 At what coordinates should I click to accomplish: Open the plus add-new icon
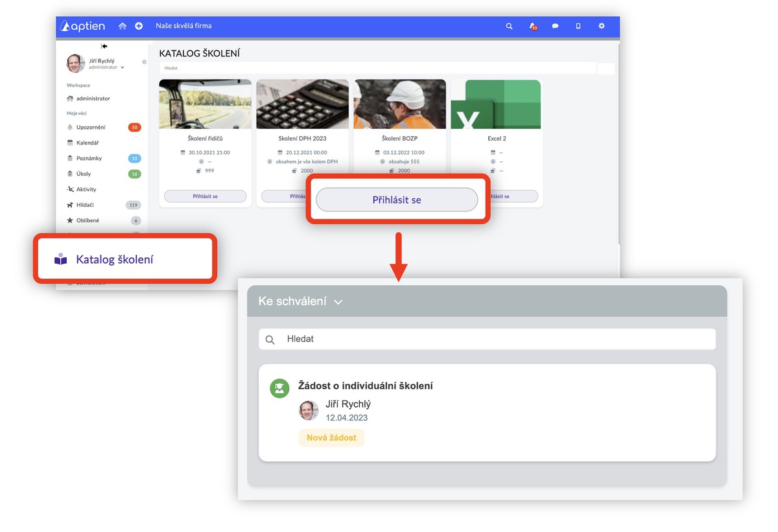point(139,26)
